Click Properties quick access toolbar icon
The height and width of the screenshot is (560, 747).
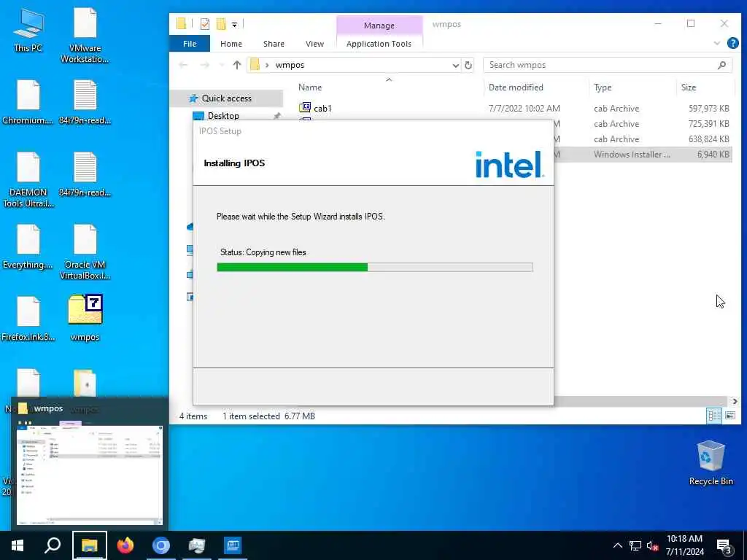(205, 24)
